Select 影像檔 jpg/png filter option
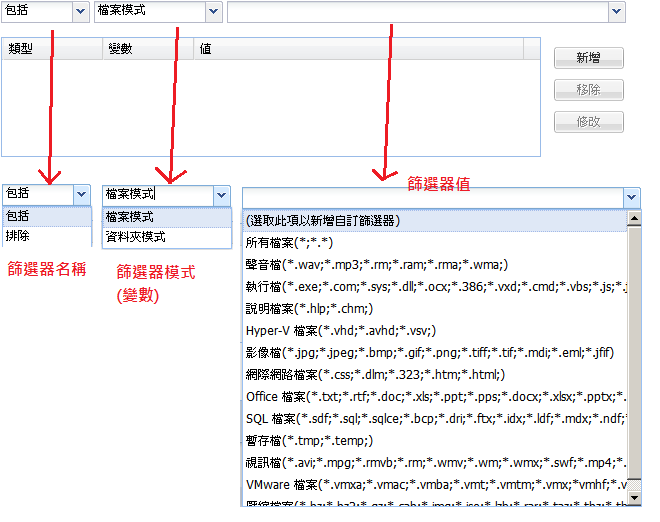This screenshot has width=660, height=522. [x=434, y=353]
